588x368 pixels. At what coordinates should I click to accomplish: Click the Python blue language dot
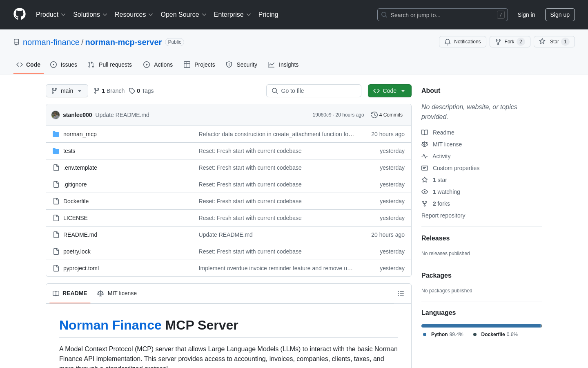click(425, 334)
